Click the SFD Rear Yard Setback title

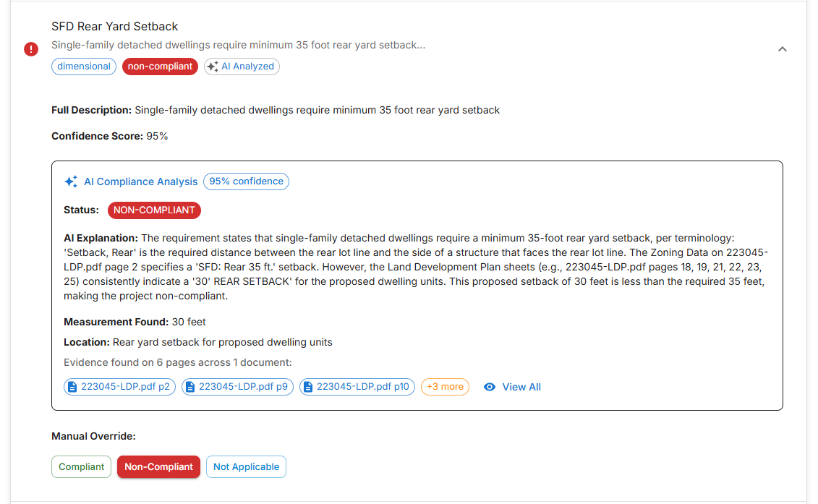[114, 27]
